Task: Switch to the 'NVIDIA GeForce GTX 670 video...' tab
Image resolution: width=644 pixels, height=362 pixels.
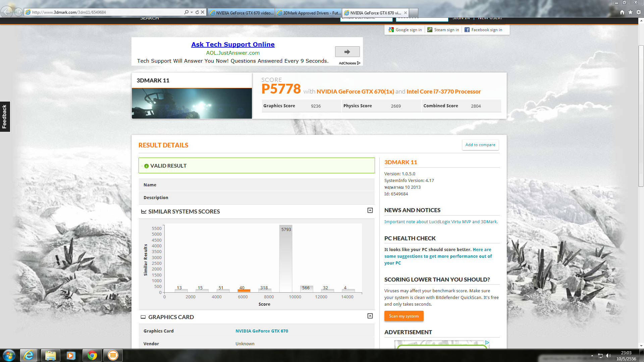Action: (x=241, y=13)
